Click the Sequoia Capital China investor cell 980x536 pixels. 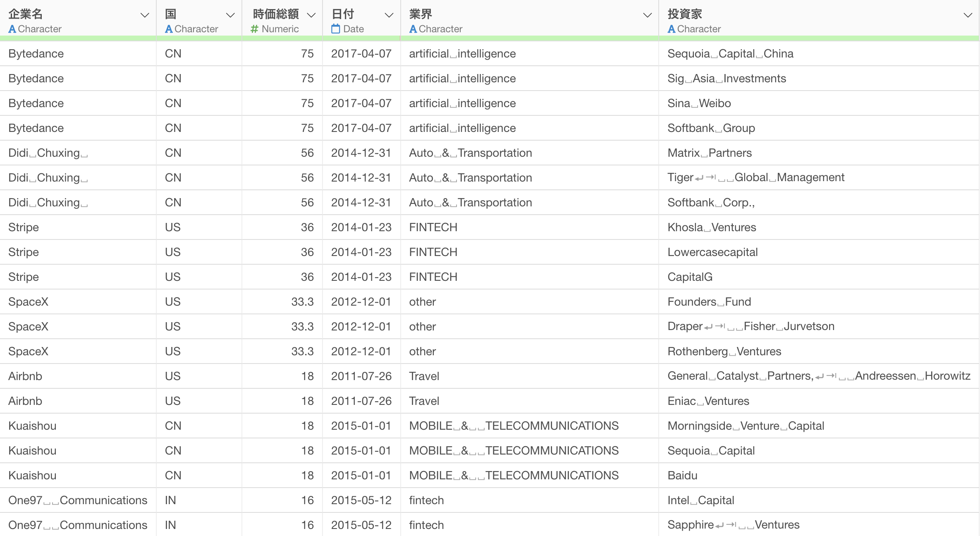[819, 54]
